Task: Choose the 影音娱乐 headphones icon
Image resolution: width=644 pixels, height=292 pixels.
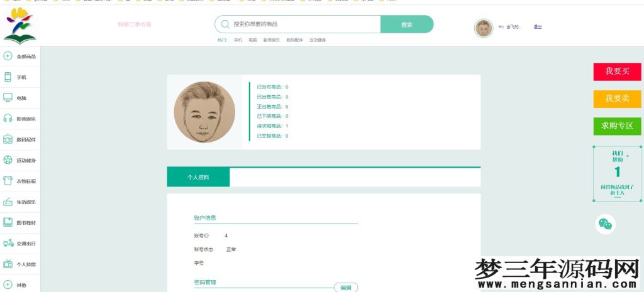Action: click(x=8, y=119)
